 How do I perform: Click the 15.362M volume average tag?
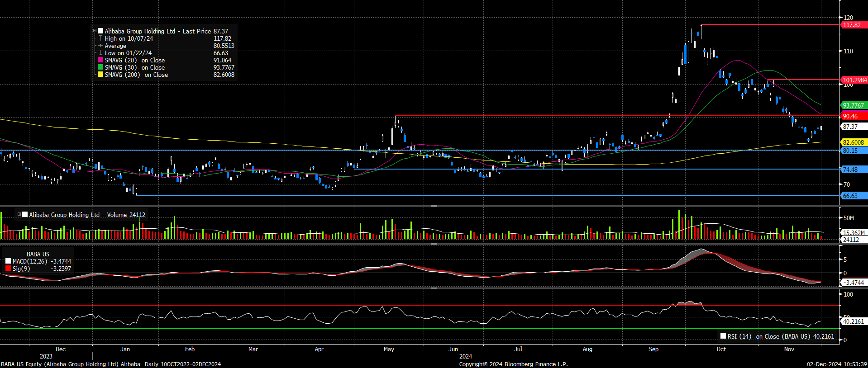tap(854, 233)
